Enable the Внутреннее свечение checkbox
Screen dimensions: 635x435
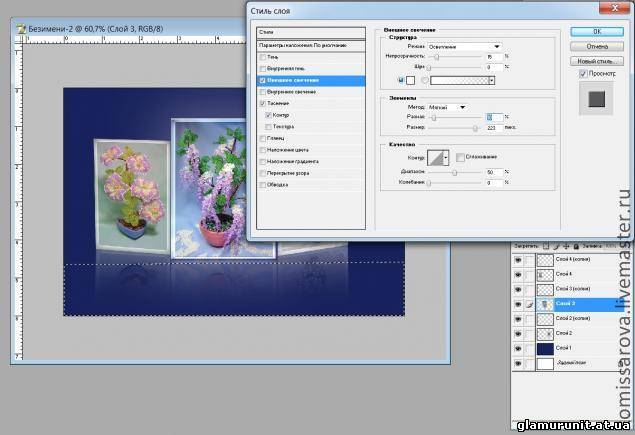263,92
